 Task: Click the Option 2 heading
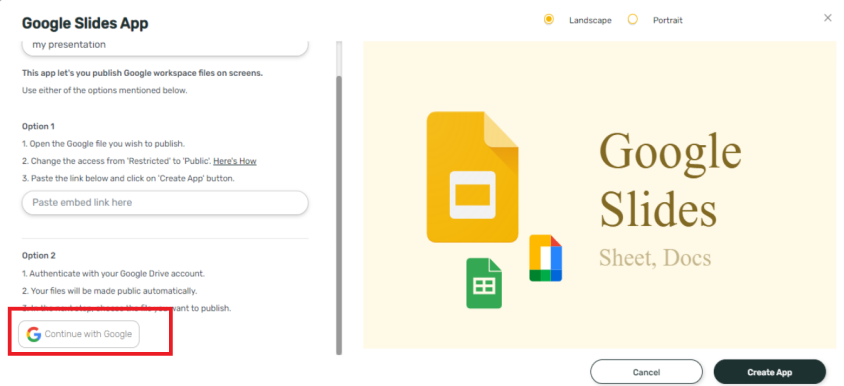(39, 256)
